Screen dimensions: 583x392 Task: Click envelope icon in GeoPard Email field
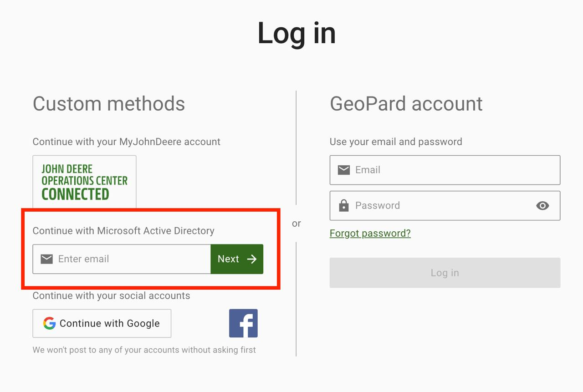click(x=344, y=170)
